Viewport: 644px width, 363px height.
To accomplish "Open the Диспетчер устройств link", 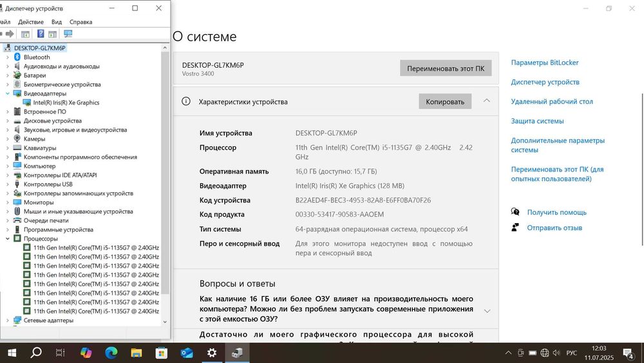I will [545, 82].
